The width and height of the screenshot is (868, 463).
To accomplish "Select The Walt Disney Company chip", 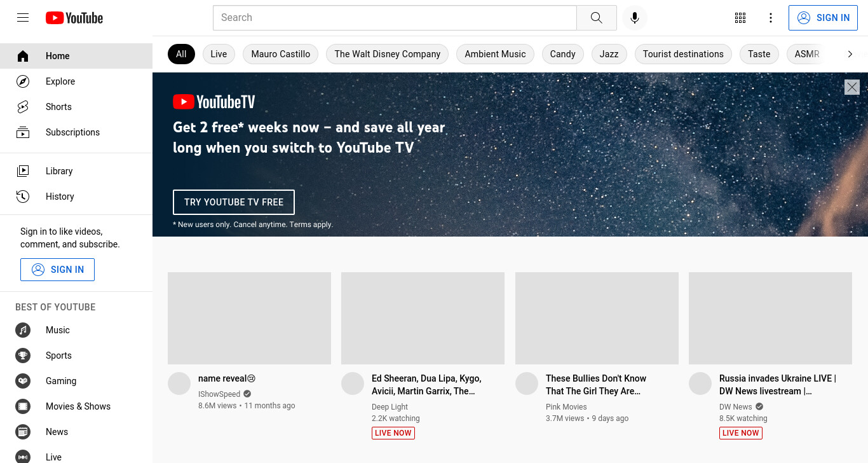I will 388,54.
